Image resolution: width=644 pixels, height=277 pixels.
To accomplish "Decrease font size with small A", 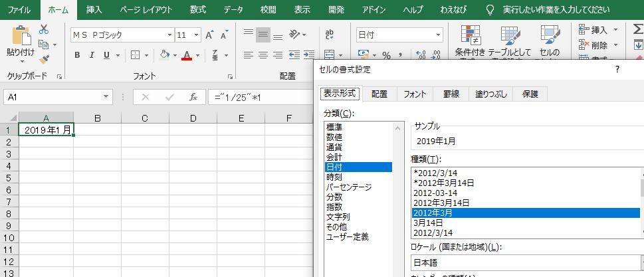I will [x=224, y=35].
